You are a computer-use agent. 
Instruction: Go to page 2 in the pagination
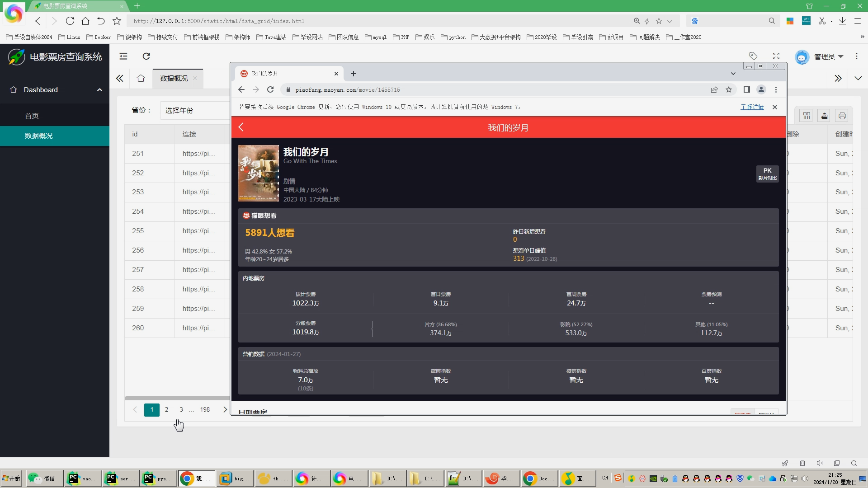point(166,409)
